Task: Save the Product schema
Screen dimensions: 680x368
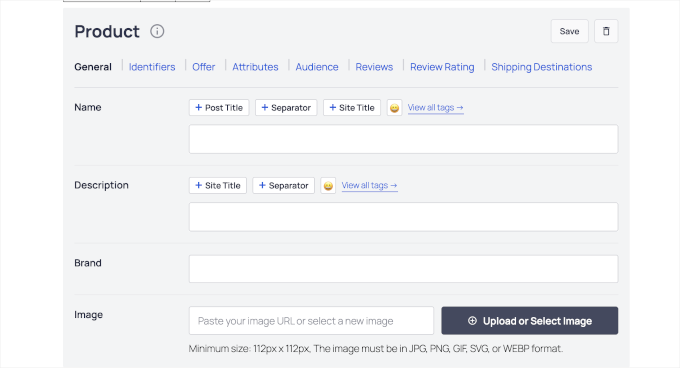Action: pyautogui.click(x=569, y=31)
